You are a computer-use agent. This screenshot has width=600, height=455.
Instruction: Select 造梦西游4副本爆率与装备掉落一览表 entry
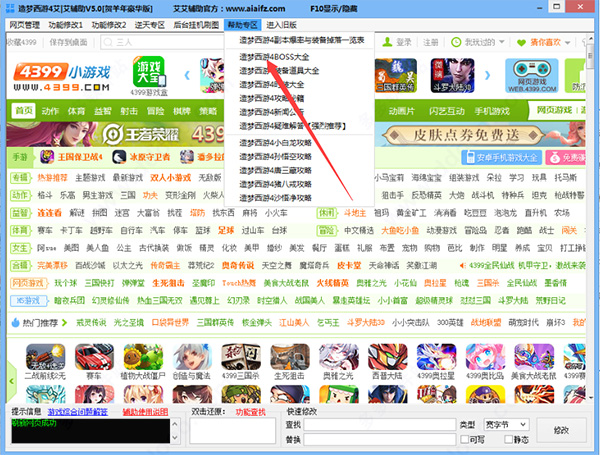[302, 40]
